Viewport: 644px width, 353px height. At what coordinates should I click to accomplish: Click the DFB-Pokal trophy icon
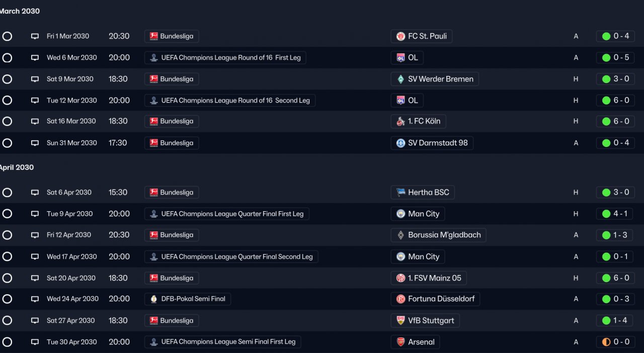[x=154, y=299]
